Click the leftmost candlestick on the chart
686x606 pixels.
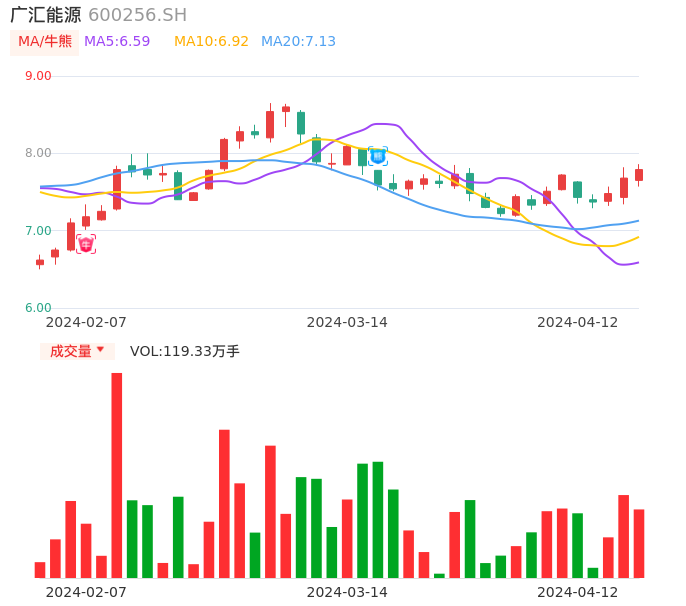40,262
